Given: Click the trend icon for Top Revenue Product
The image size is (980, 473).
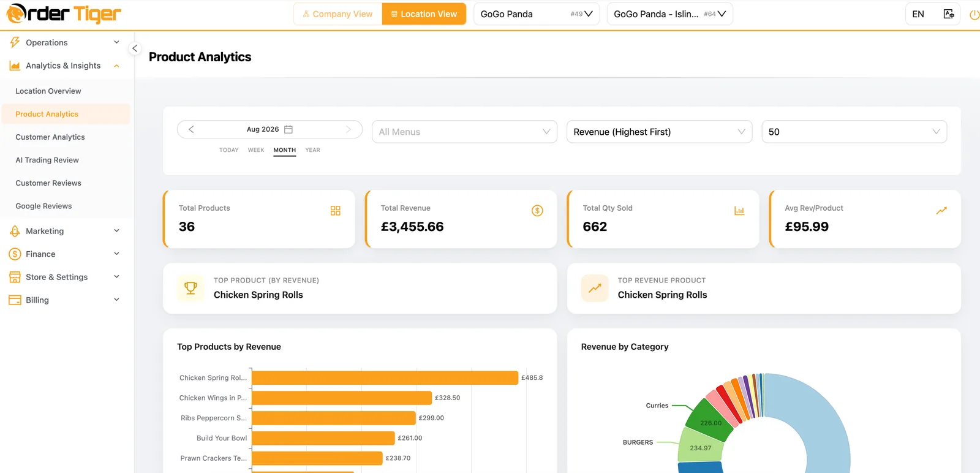Looking at the screenshot, I should coord(595,288).
